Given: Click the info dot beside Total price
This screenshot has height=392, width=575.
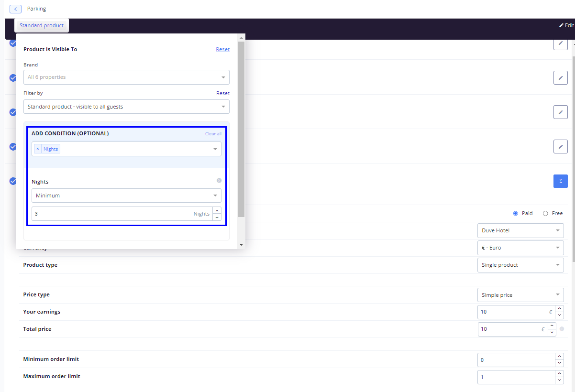Looking at the screenshot, I should (562, 329).
